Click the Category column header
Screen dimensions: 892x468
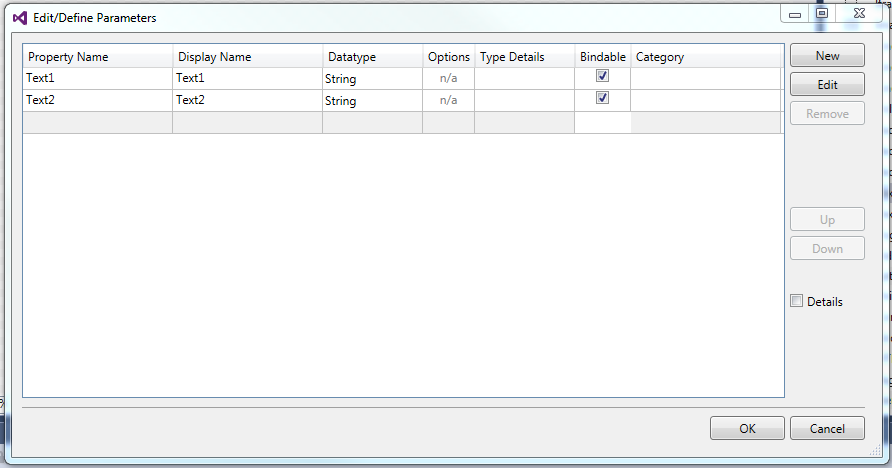705,57
